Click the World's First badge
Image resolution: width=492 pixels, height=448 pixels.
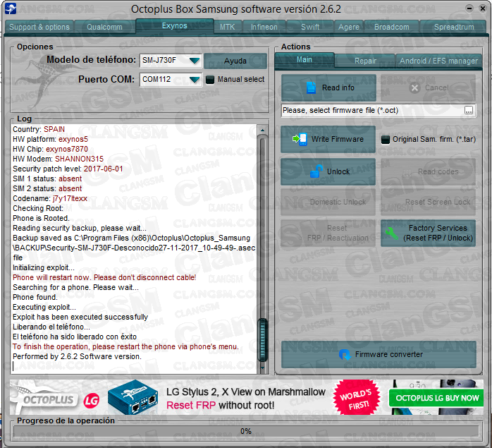(x=357, y=398)
